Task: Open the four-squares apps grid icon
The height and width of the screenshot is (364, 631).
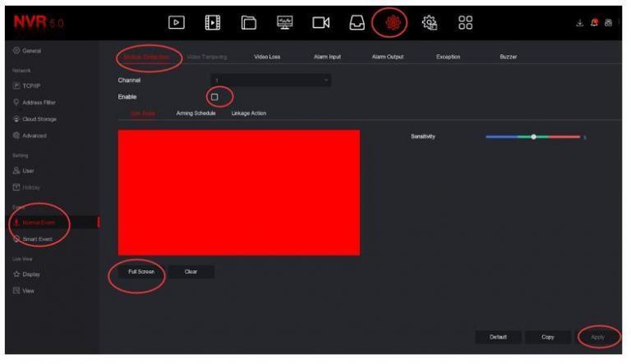Action: point(466,22)
